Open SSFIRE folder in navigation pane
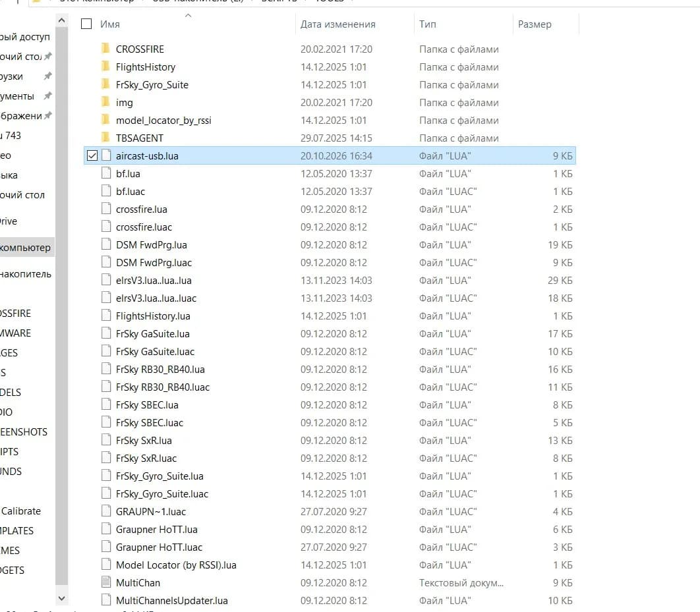The height and width of the screenshot is (612, 700). click(16, 314)
